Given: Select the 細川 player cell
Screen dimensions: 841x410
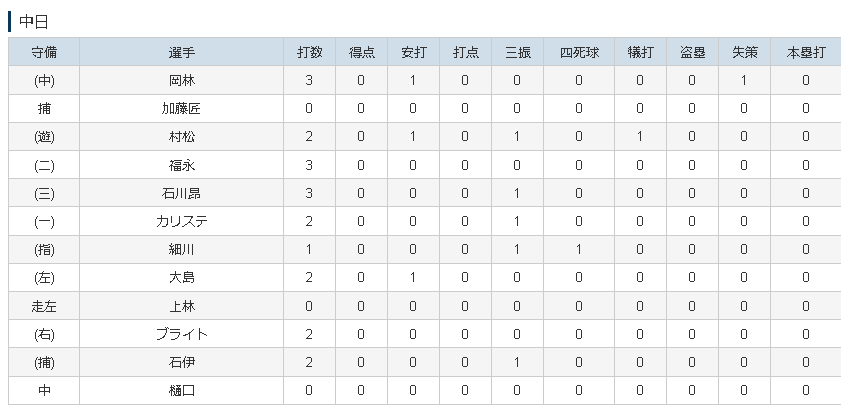Looking at the screenshot, I should pos(182,250).
